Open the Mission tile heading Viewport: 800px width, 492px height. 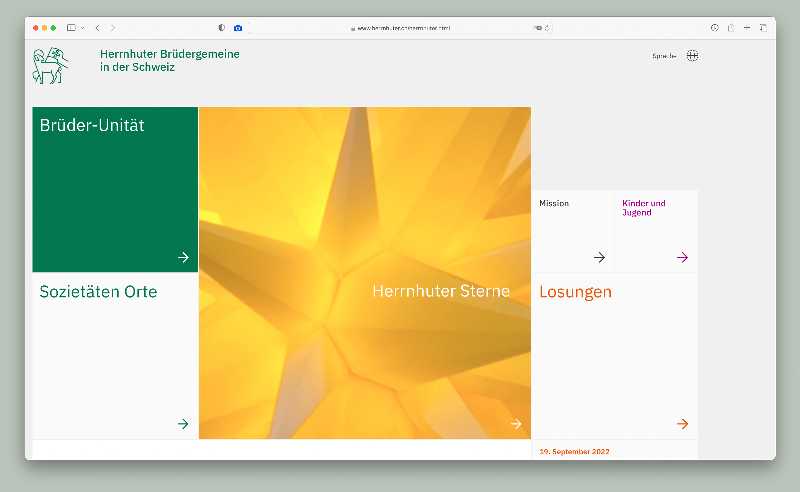tap(554, 203)
